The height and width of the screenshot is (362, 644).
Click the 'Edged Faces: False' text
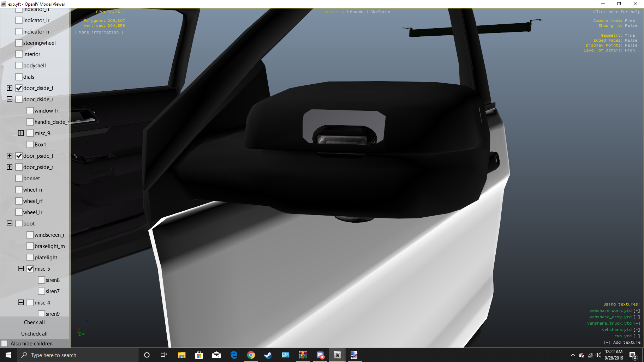615,41
